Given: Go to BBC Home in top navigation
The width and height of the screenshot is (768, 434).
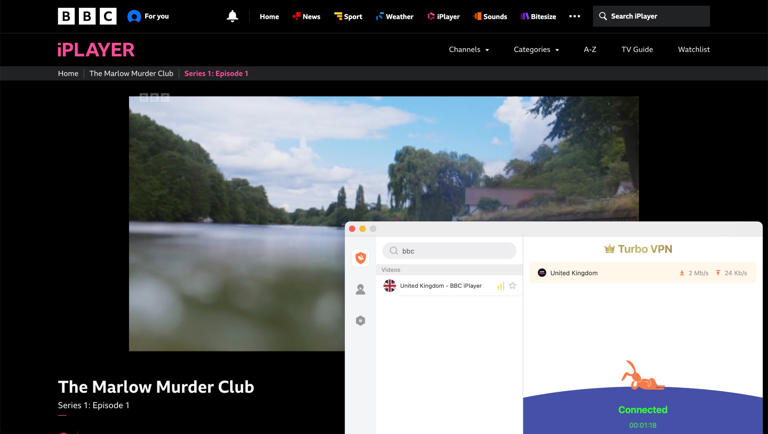Looking at the screenshot, I should tap(269, 17).
